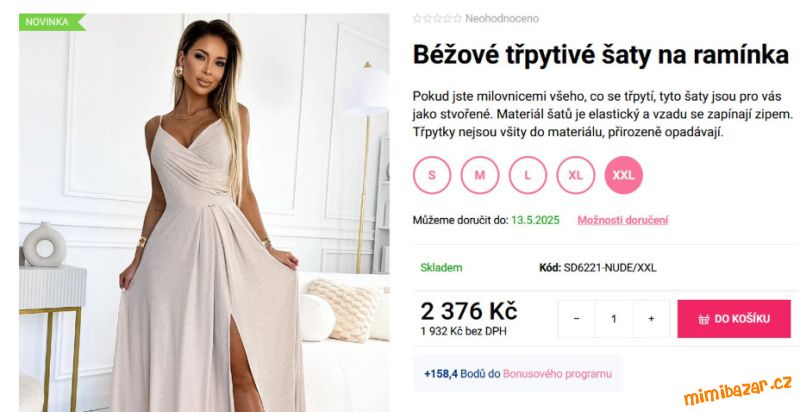
Task: Click the NOVINKA green badge
Action: click(x=52, y=22)
